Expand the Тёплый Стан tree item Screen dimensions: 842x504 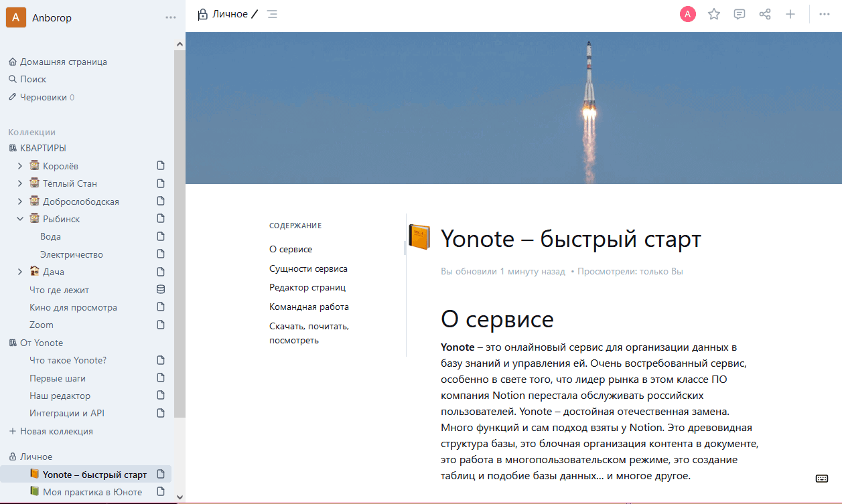19,183
